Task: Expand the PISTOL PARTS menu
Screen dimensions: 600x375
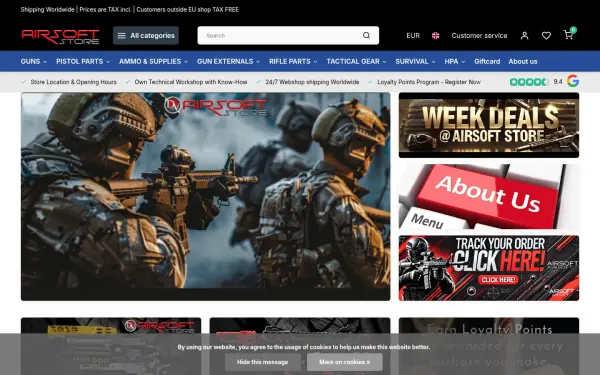Action: tap(83, 61)
